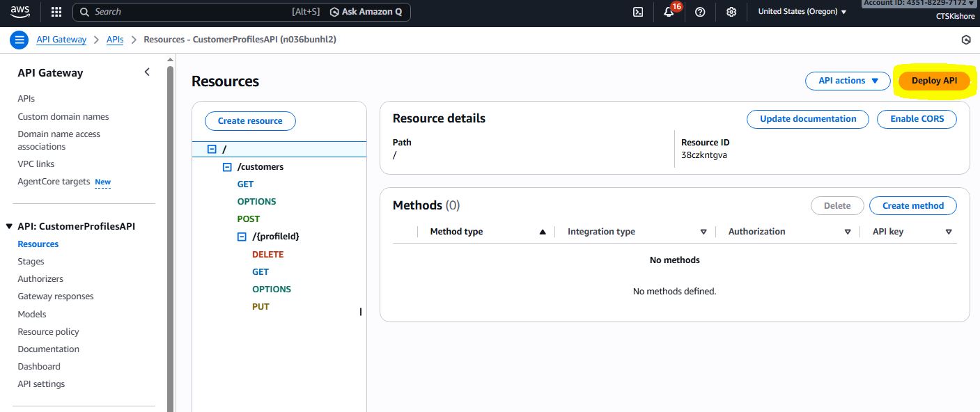This screenshot has height=412, width=980.
Task: Go to Stages in the sidebar
Action: 31,262
